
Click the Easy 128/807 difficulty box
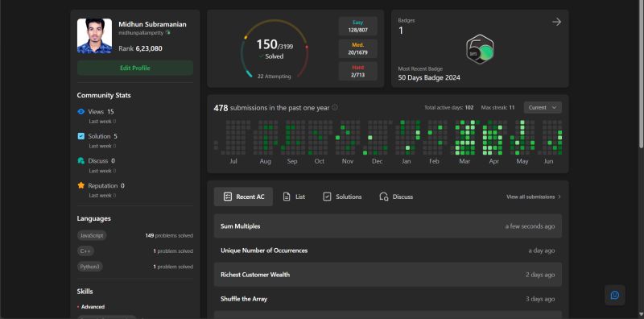[358, 27]
